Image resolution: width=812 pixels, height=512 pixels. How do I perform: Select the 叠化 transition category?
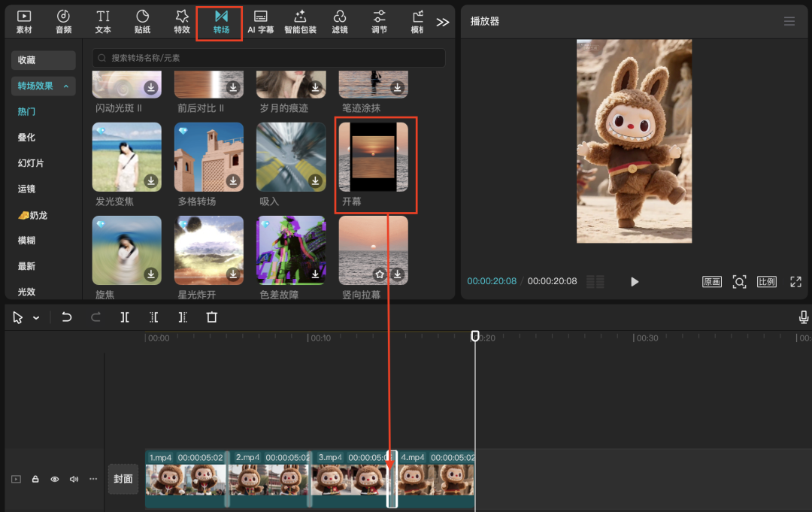tap(26, 138)
